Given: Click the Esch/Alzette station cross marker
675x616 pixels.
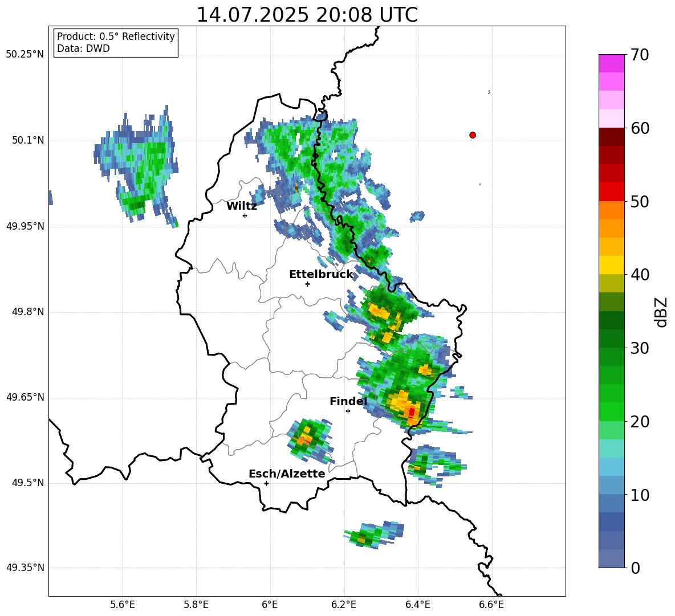Looking at the screenshot, I should point(266,483).
